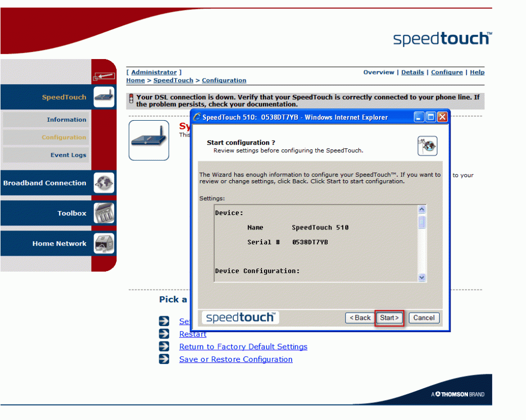Viewport: 526px width, 420px height.
Task: Click the globe icon next to Broadband Connection
Action: click(104, 183)
